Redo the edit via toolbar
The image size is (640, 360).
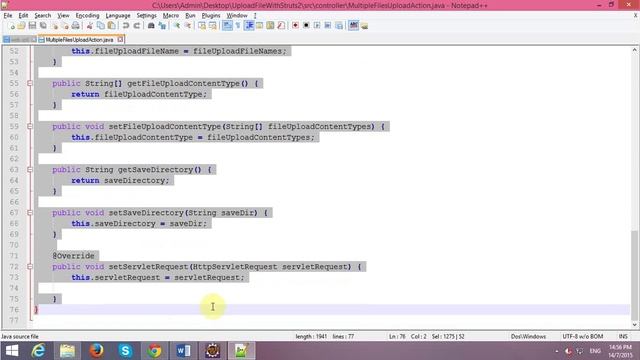tap(137, 26)
